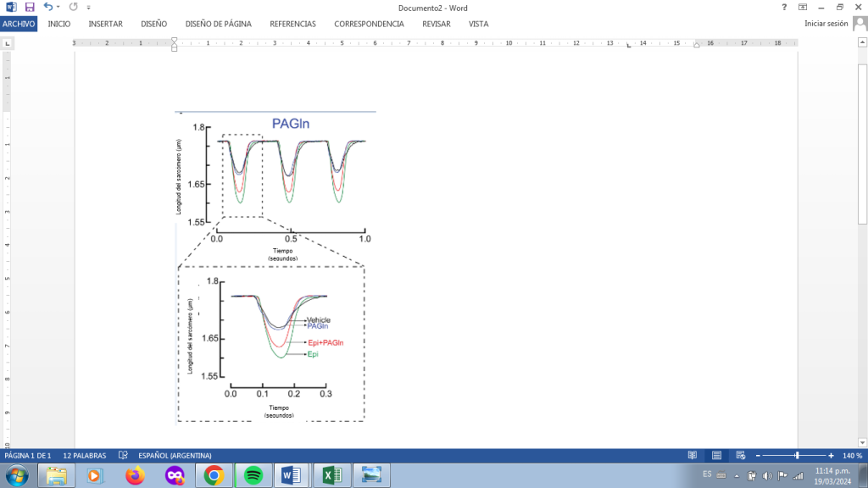Open Word Help question mark icon
868x488 pixels.
(784, 7)
